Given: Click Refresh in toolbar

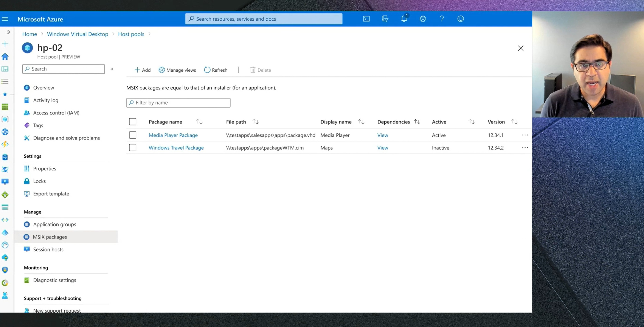Looking at the screenshot, I should 216,70.
